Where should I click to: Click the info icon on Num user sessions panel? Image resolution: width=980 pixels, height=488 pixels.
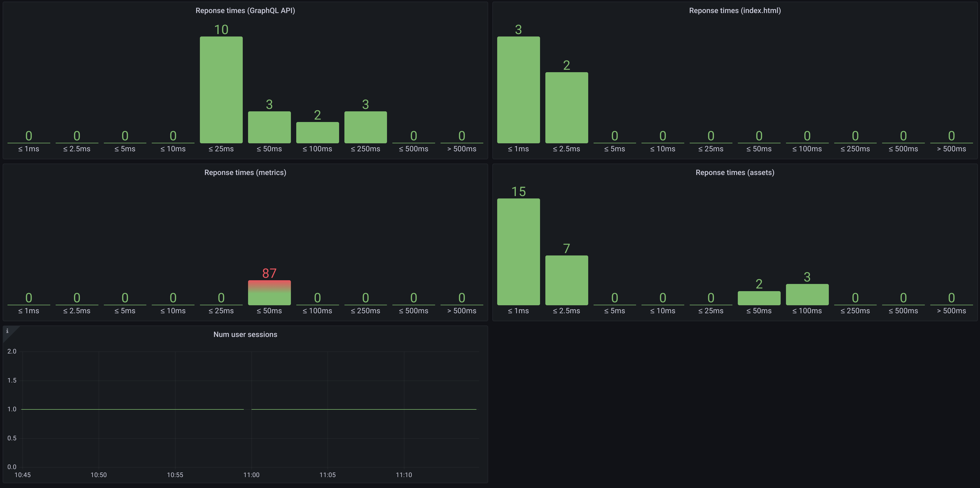coord(7,332)
